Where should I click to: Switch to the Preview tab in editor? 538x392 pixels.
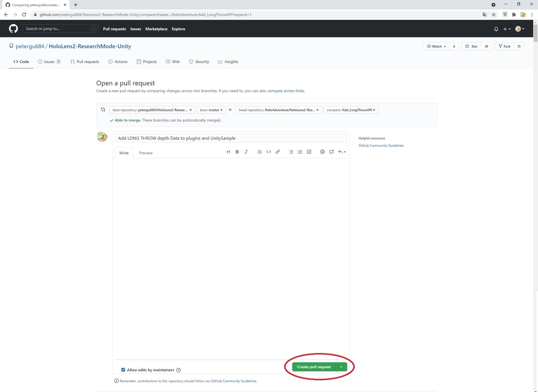pos(146,153)
